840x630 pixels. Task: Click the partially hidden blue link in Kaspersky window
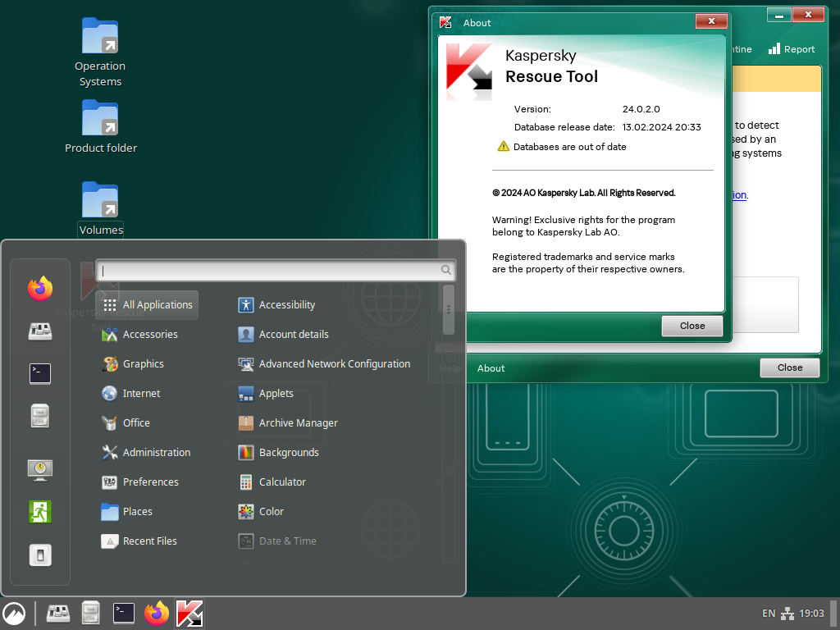[739, 195]
